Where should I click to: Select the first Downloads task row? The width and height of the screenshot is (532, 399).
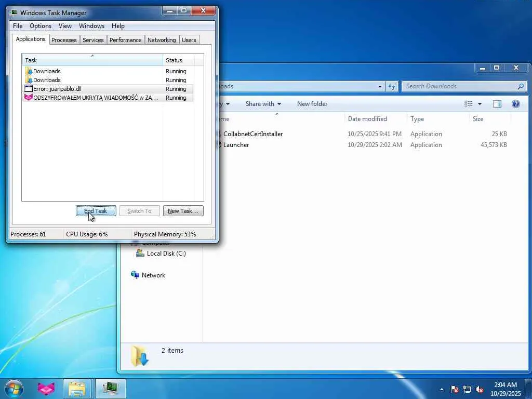(109, 71)
